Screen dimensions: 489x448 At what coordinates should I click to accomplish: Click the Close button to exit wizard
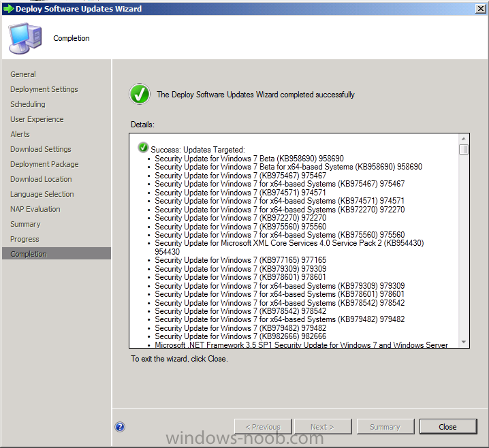click(448, 426)
